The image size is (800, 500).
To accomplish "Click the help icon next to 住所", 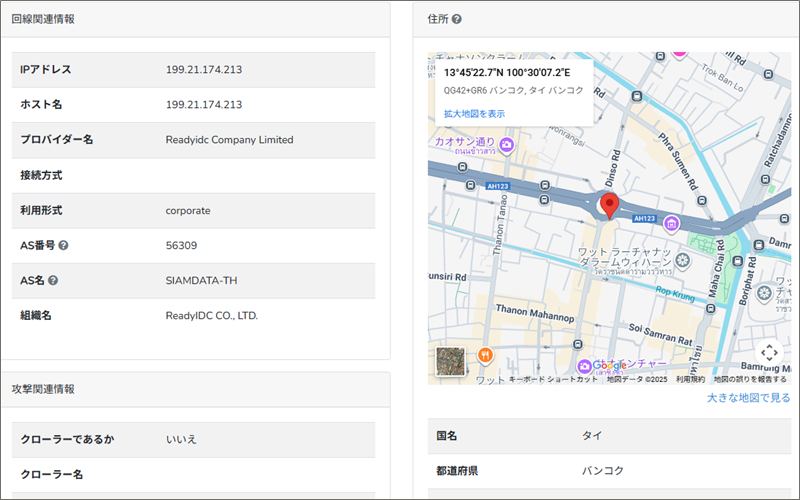I will pos(457,19).
